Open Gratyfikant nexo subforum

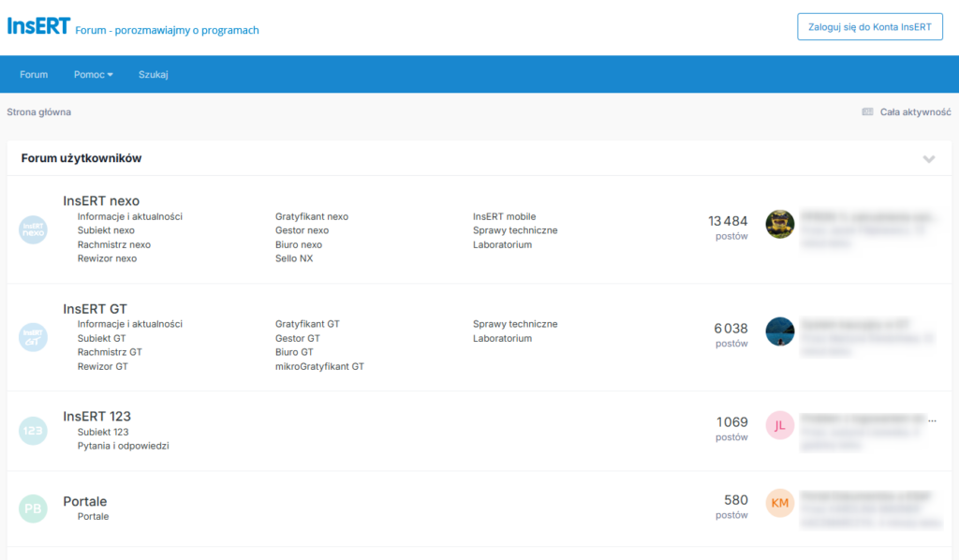click(x=312, y=216)
